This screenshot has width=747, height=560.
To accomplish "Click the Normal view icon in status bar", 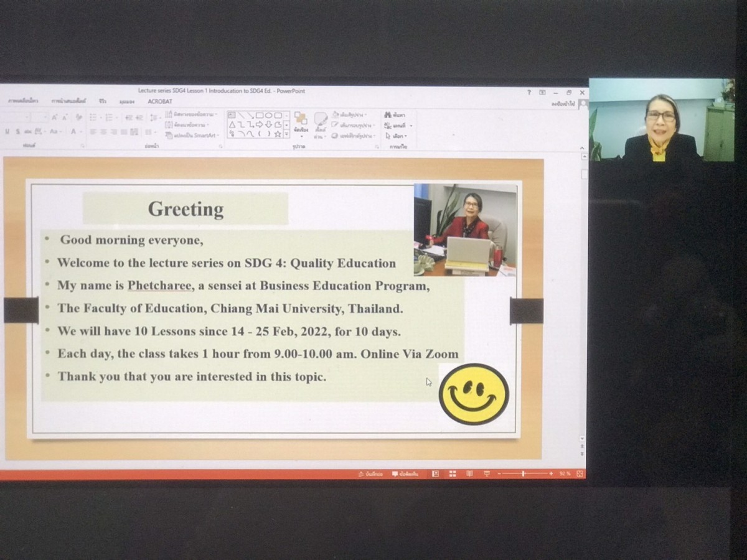I will click(x=435, y=474).
